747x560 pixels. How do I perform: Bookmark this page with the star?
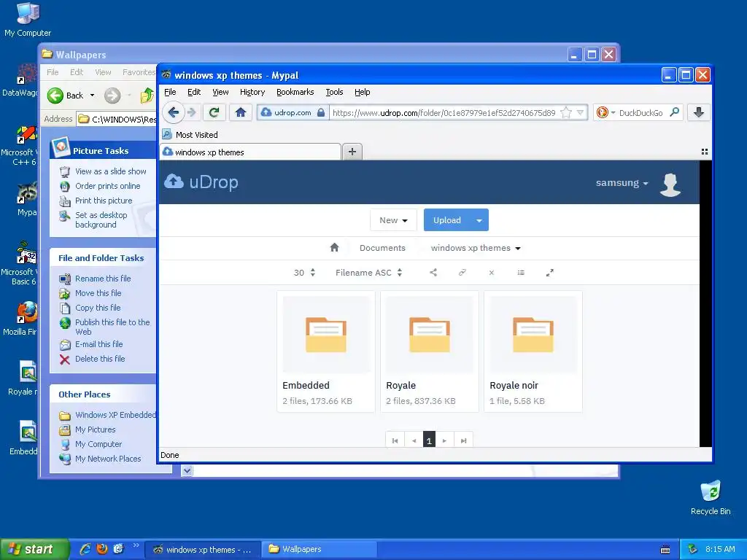coord(566,113)
